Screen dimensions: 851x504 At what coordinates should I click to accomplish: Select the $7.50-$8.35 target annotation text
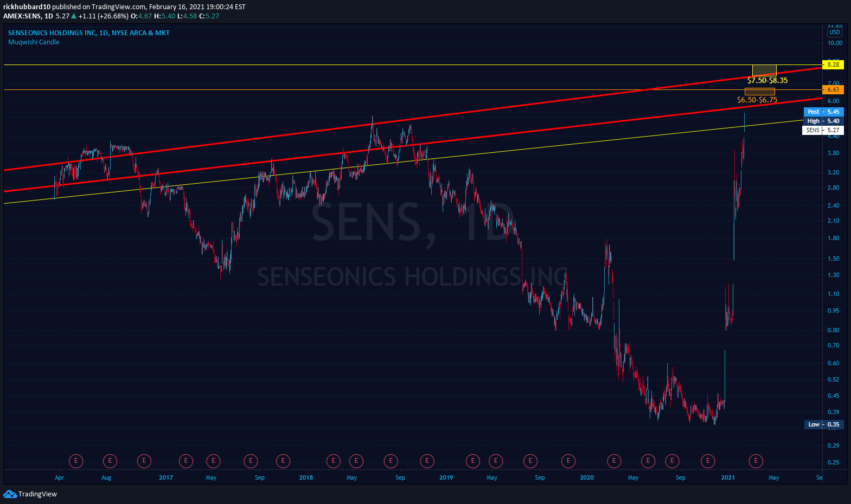[x=767, y=80]
